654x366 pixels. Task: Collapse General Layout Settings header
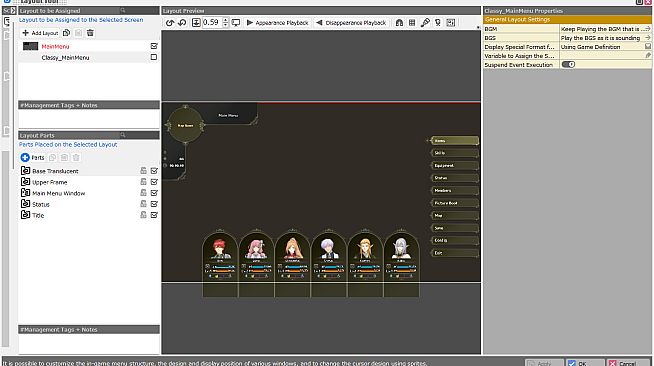(x=567, y=20)
